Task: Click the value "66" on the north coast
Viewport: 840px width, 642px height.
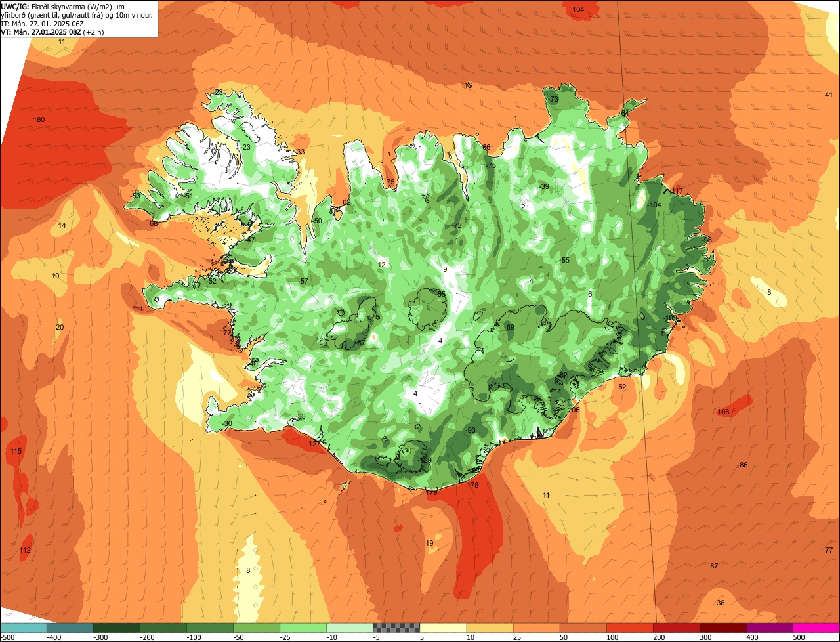Action: pyautogui.click(x=486, y=147)
